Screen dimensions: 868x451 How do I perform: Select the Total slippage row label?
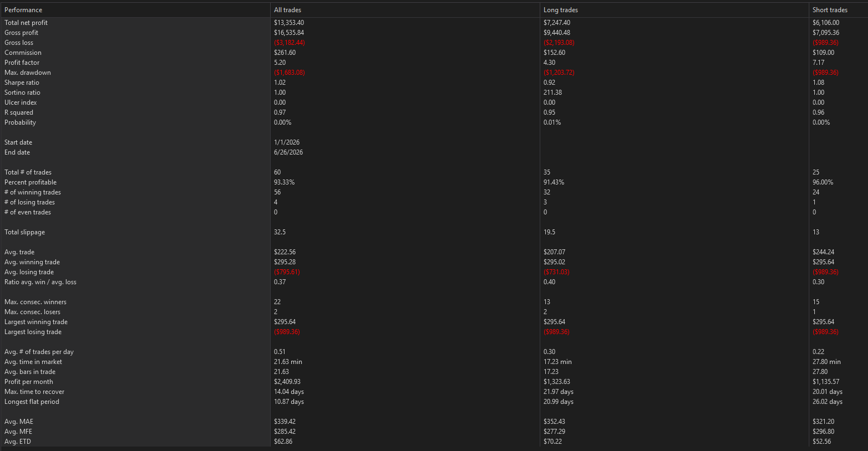coord(25,232)
